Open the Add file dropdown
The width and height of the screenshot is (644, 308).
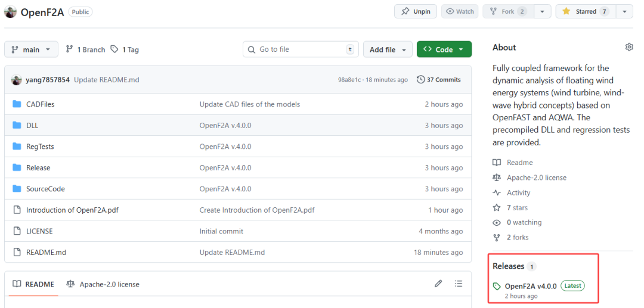388,49
